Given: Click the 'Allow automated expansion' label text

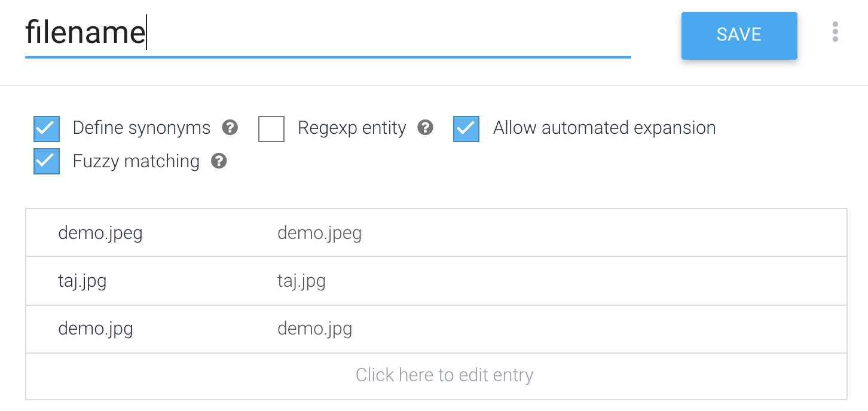Looking at the screenshot, I should (x=604, y=128).
